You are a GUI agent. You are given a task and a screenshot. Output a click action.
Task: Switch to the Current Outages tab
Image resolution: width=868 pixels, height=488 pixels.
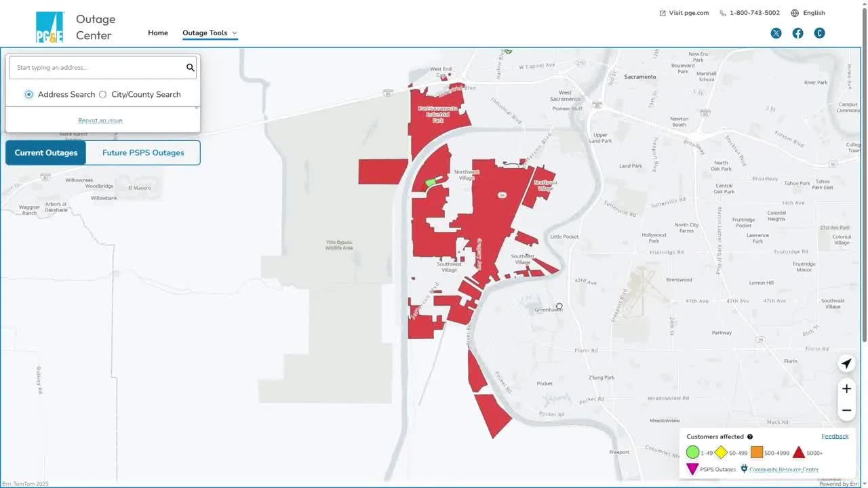tap(46, 152)
